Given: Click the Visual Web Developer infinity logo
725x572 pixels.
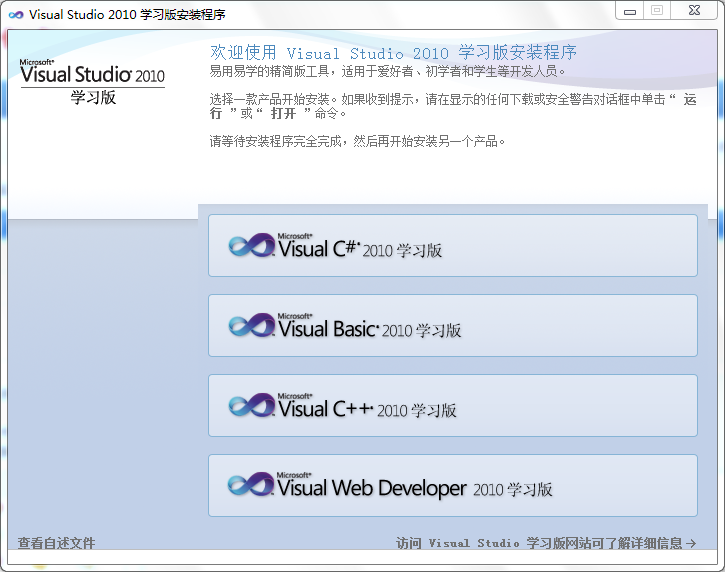Looking at the screenshot, I should pyautogui.click(x=251, y=484).
